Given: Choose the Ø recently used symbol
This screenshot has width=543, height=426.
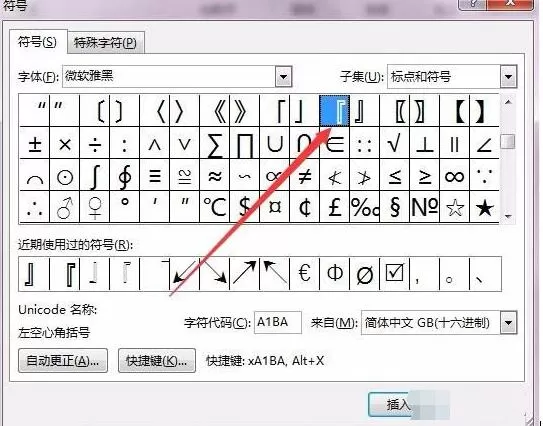Looking at the screenshot, I should coord(365,274).
